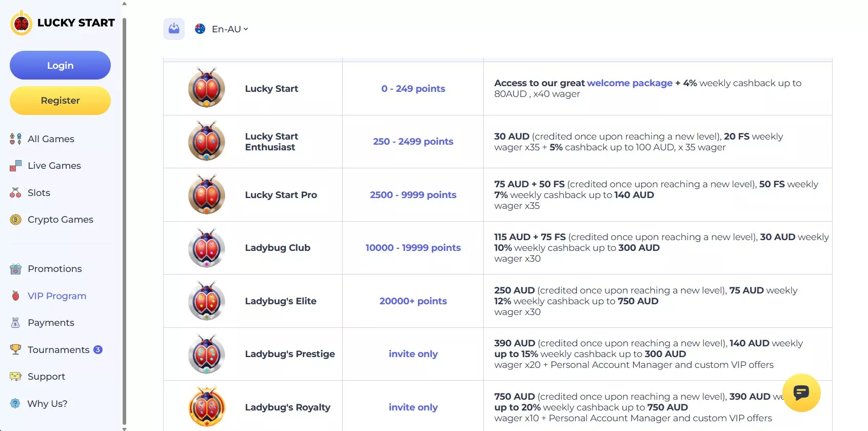Click the Australian flag icon
The height and width of the screenshot is (431, 868).
200,29
